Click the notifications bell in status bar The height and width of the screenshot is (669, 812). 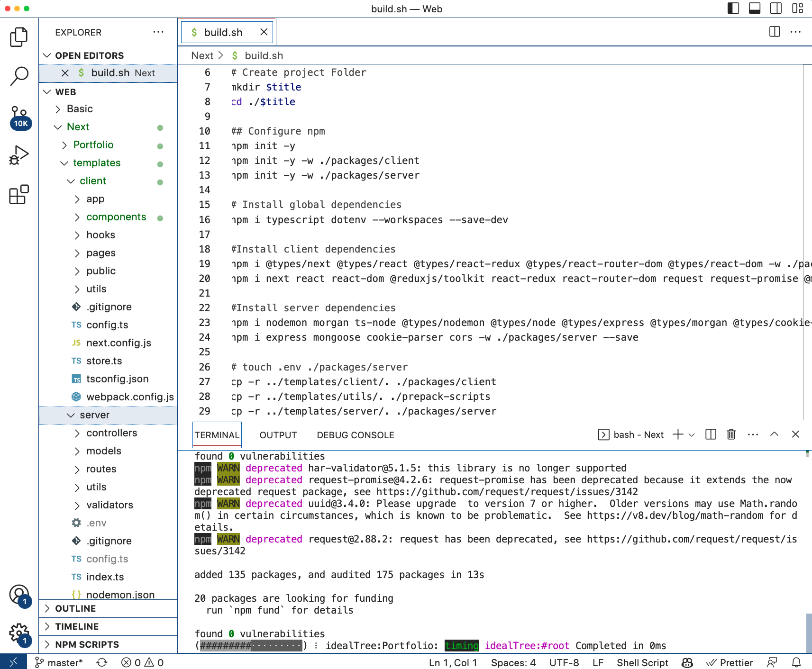pyautogui.click(x=796, y=662)
